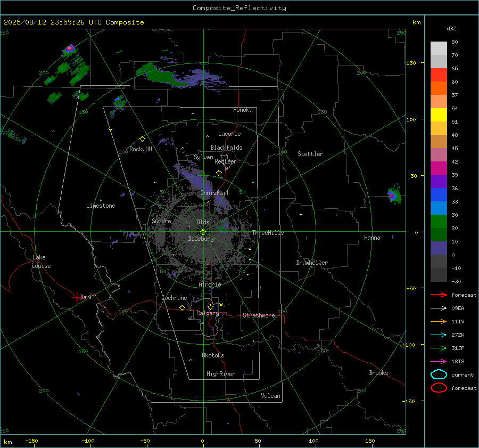Click the red forecast ellipse legend icon
This screenshot has height=448, width=479.
click(x=439, y=388)
